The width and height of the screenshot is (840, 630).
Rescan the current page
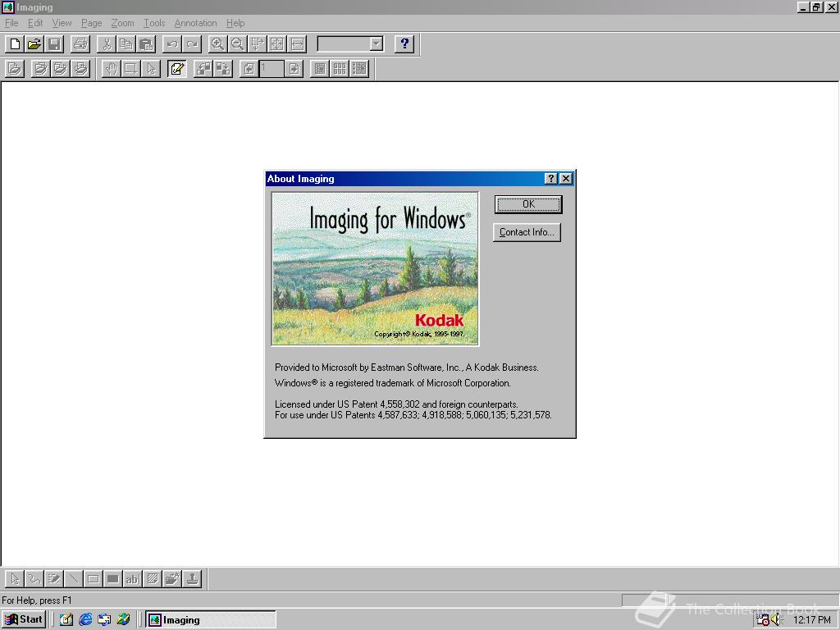pos(80,69)
